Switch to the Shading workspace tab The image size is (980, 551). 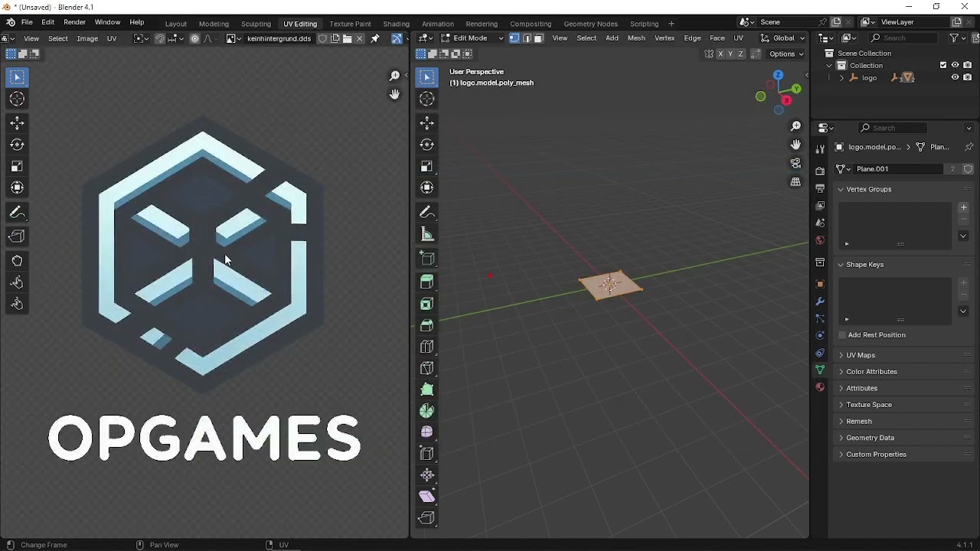coord(396,24)
